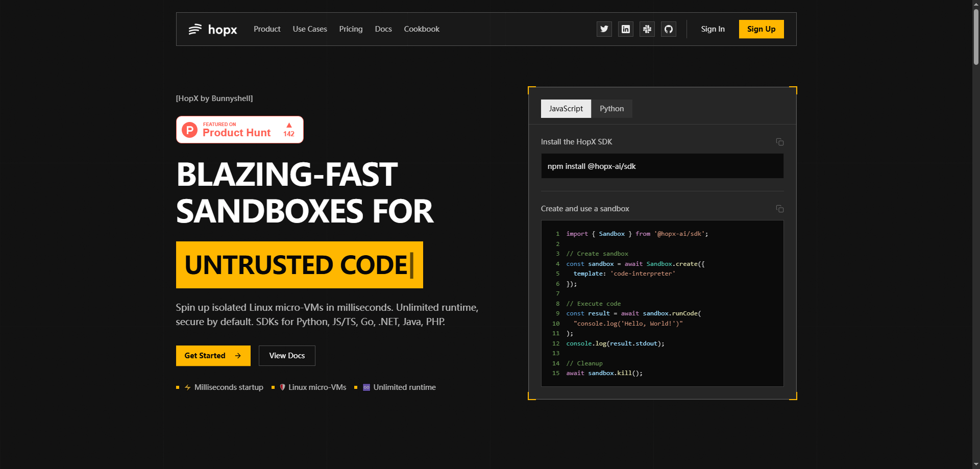Viewport: 980px width, 469px height.
Task: Copy the sandbox code snippet
Action: click(x=779, y=208)
